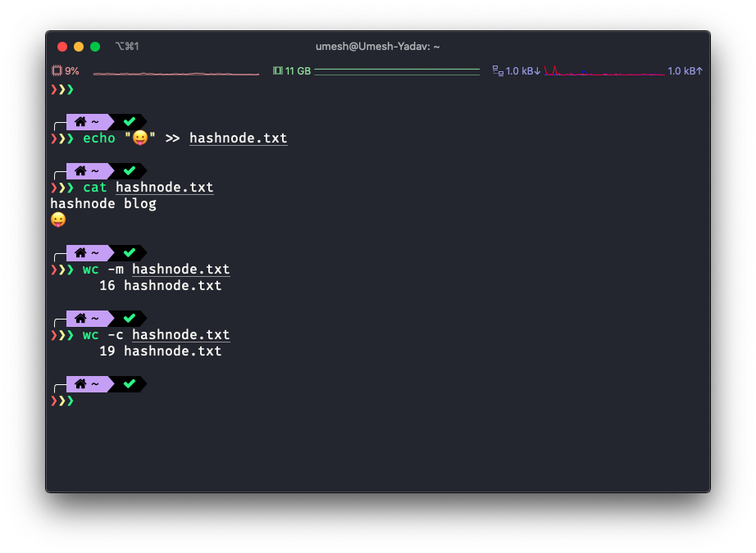Image resolution: width=756 pixels, height=553 pixels.
Task: Click the 1.0 kB upload rate indicator
Action: tap(685, 71)
